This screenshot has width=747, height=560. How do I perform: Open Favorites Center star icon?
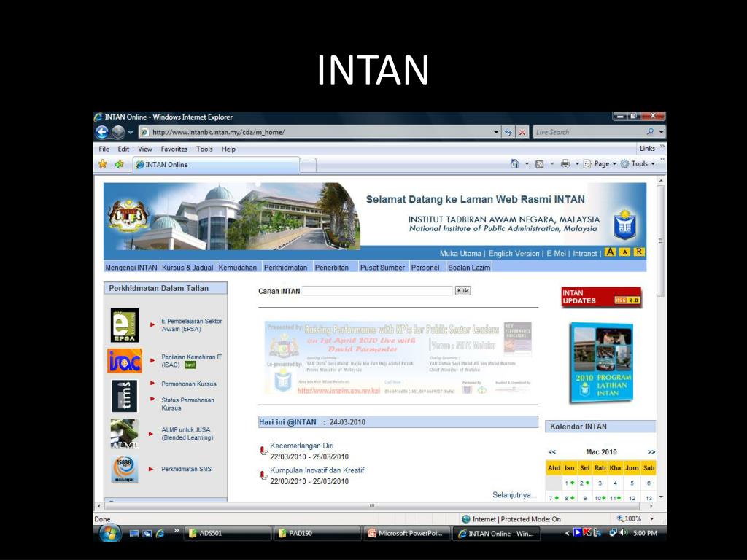click(x=102, y=164)
